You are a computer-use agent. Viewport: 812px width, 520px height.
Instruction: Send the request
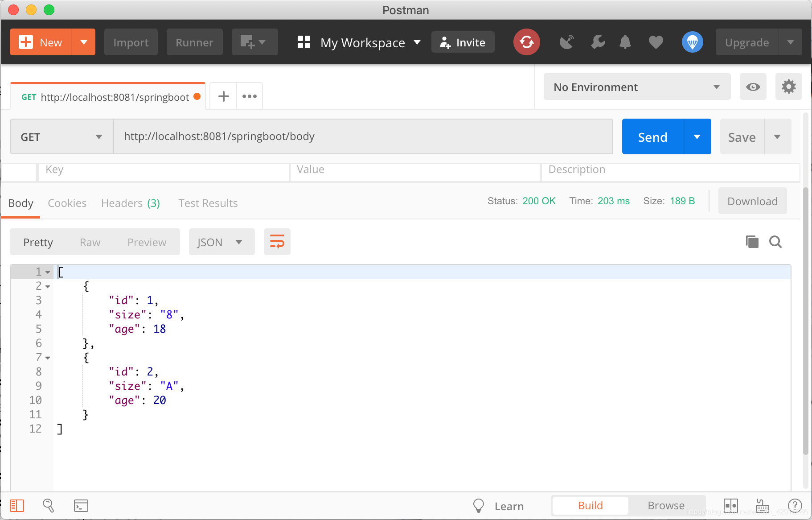coord(653,137)
